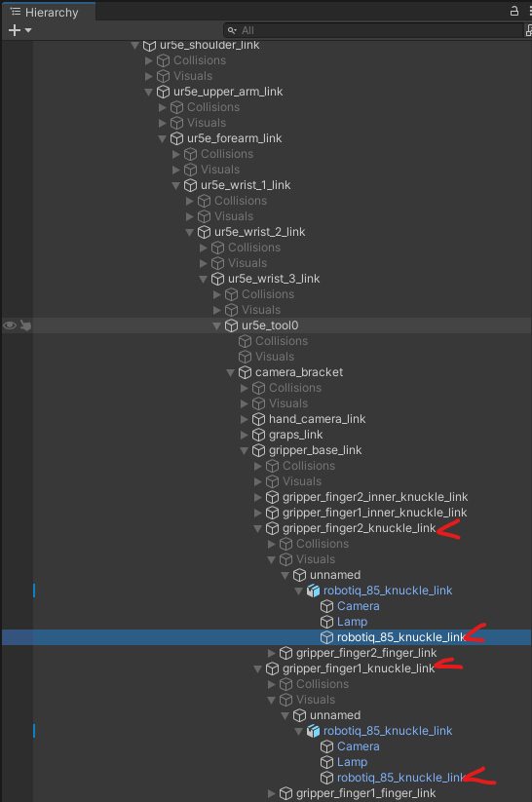Image resolution: width=532 pixels, height=802 pixels.
Task: Expand the gripper_finger1_finger_link node
Action: pos(272,794)
